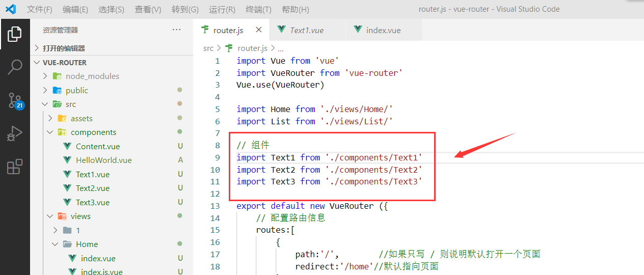Open Source Control view with 21 badge
644x275 pixels.
[15, 100]
